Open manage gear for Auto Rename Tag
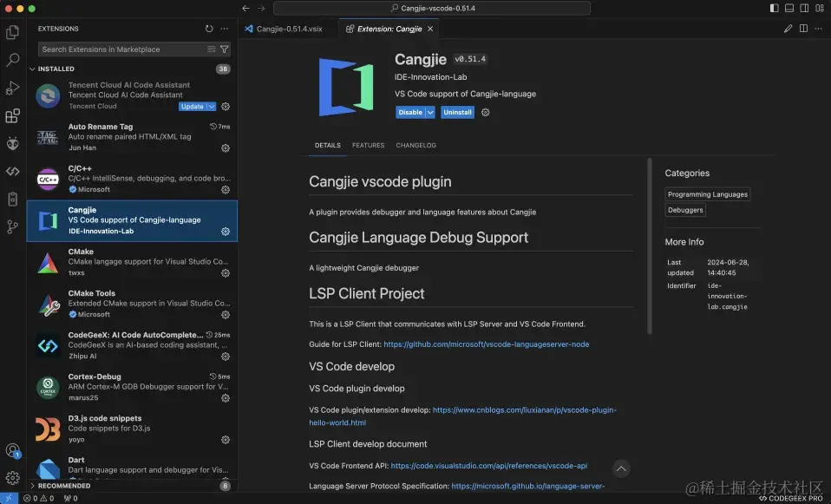831x504 pixels. [226, 148]
